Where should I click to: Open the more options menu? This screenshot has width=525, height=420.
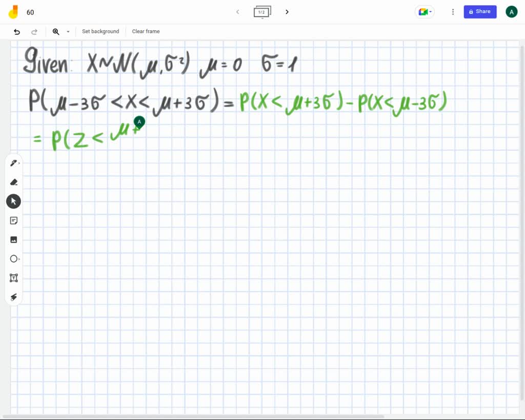click(x=453, y=11)
